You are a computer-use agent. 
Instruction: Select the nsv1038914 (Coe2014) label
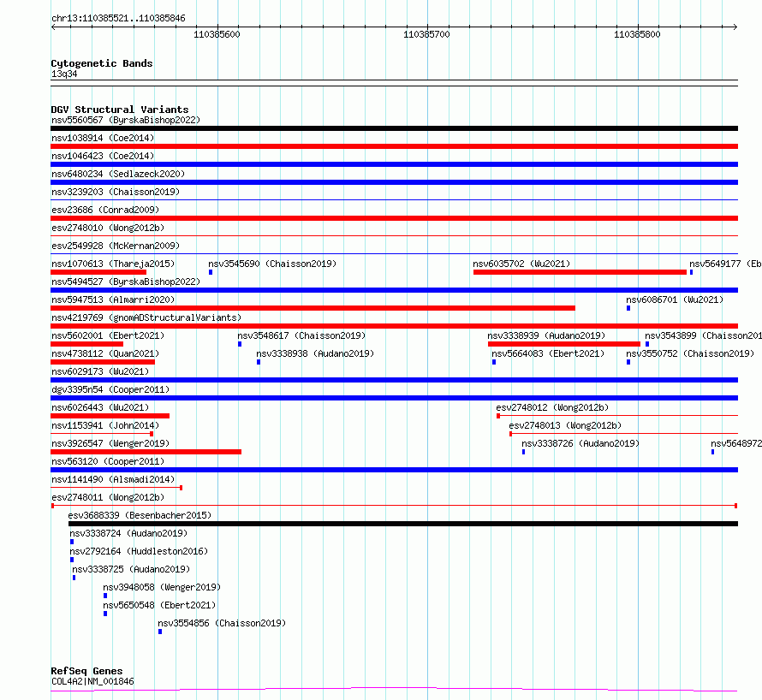[103, 138]
